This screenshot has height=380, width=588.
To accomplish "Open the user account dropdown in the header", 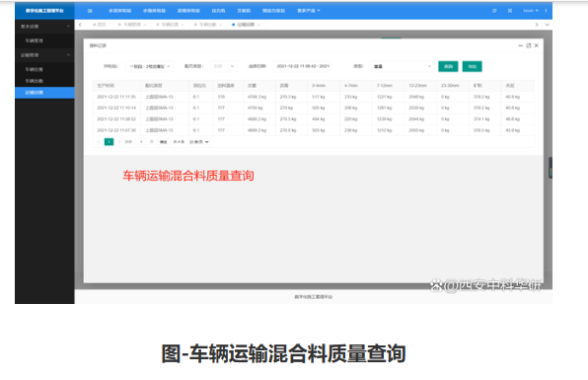I will [531, 11].
